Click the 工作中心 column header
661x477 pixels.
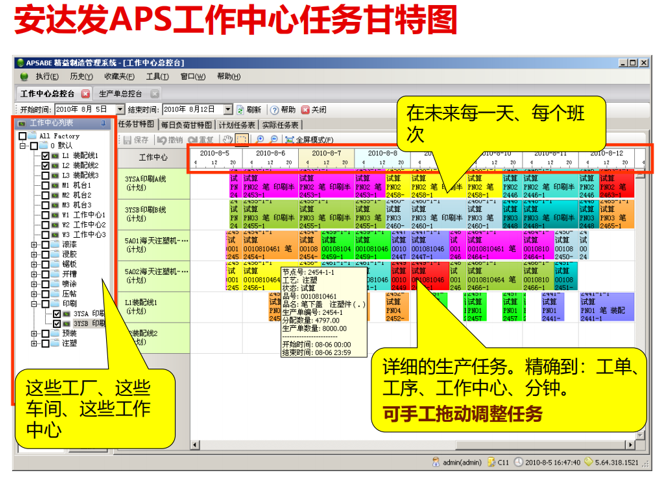coord(153,158)
